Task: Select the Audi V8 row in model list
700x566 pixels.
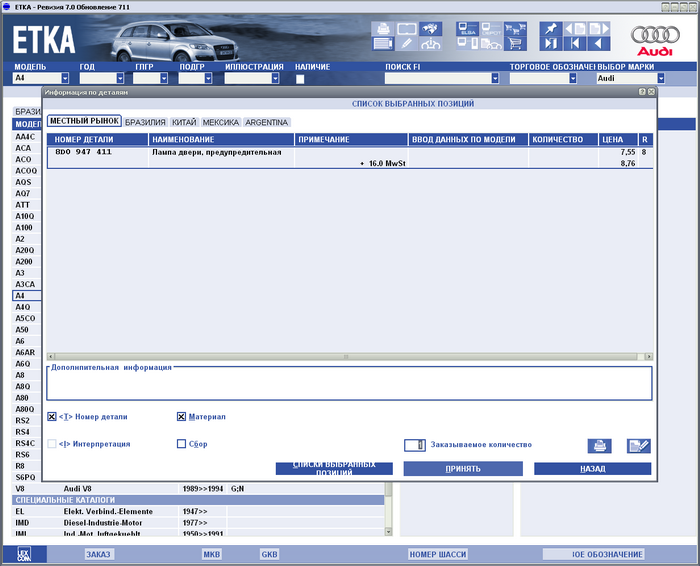Action: [x=198, y=489]
